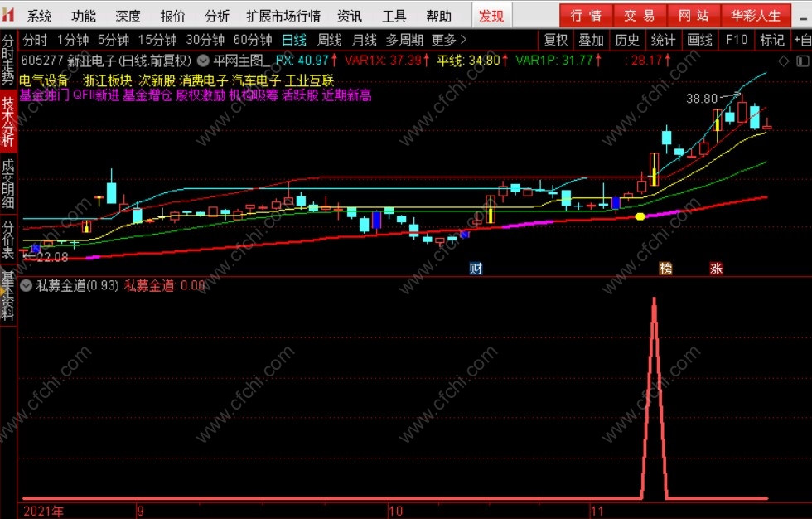This screenshot has height=519, width=812.
Task: Open the 报价 menu
Action: click(x=173, y=16)
